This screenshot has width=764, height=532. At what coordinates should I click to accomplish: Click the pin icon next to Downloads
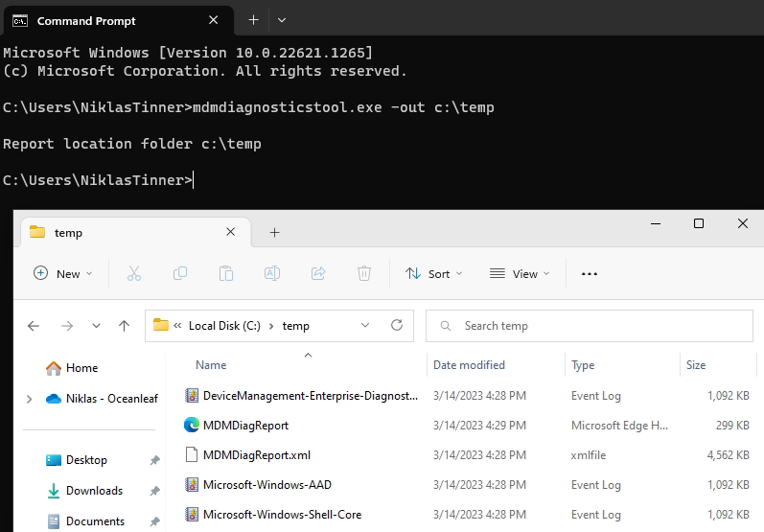[x=155, y=491]
